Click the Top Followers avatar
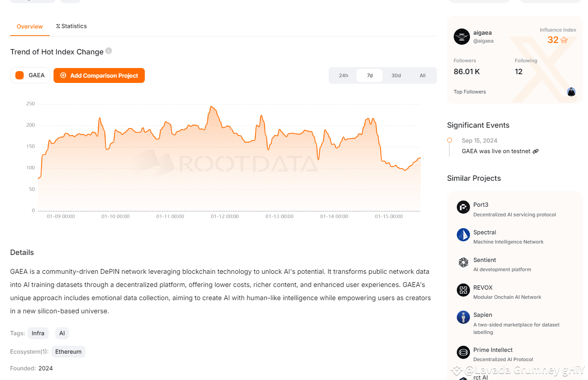Image resolution: width=588 pixels, height=380 pixels. [x=571, y=92]
